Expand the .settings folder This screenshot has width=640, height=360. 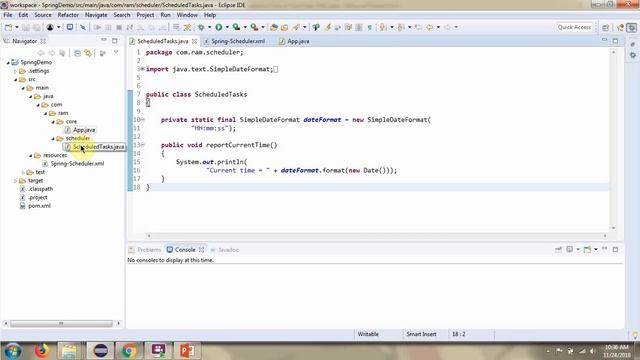tap(16, 71)
